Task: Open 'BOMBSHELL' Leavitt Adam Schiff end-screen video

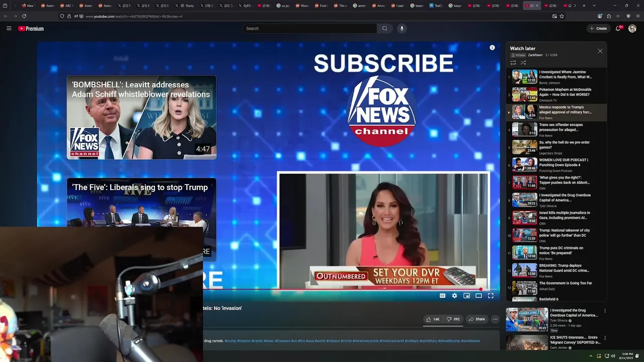Action: [141, 117]
